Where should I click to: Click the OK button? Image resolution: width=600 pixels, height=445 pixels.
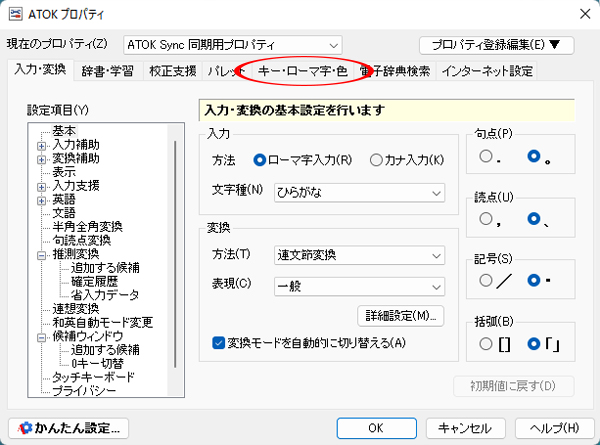pyautogui.click(x=377, y=428)
